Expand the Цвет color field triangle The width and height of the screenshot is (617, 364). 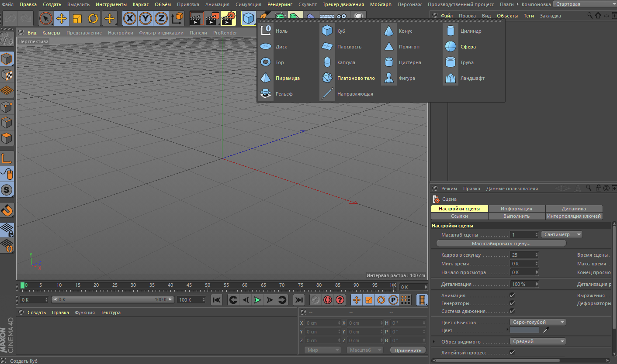[507, 330]
